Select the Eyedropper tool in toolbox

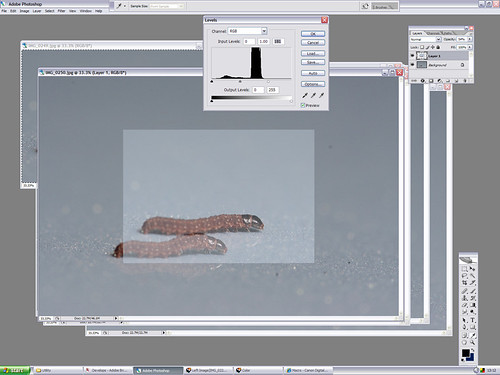pyautogui.click(x=473, y=335)
